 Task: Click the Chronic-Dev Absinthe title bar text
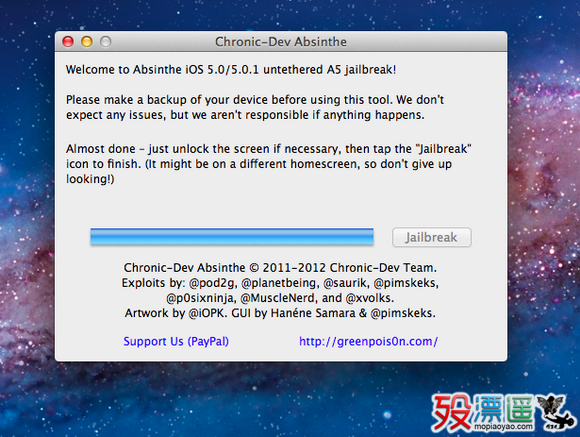[281, 42]
